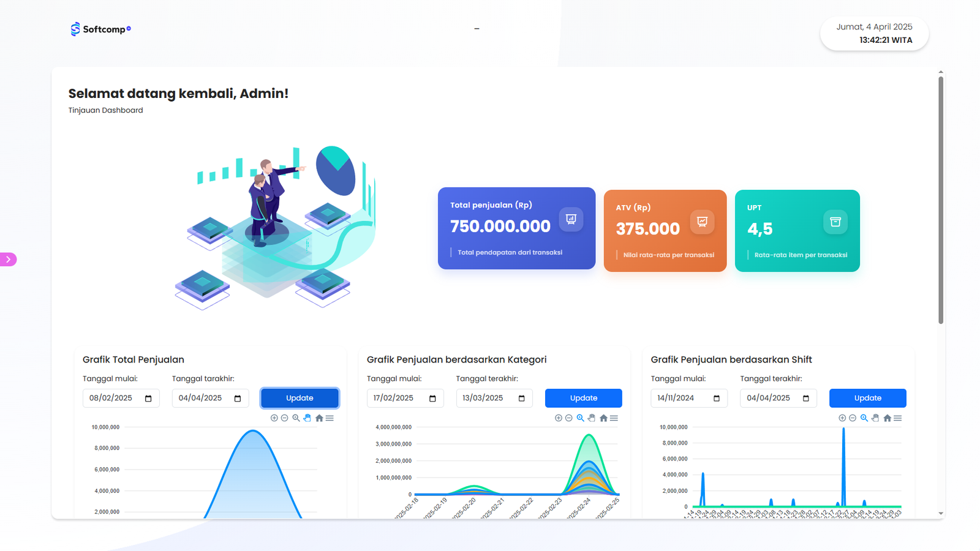Open the Total Penjualan chart hamburger menu
The image size is (980, 551).
point(330,418)
